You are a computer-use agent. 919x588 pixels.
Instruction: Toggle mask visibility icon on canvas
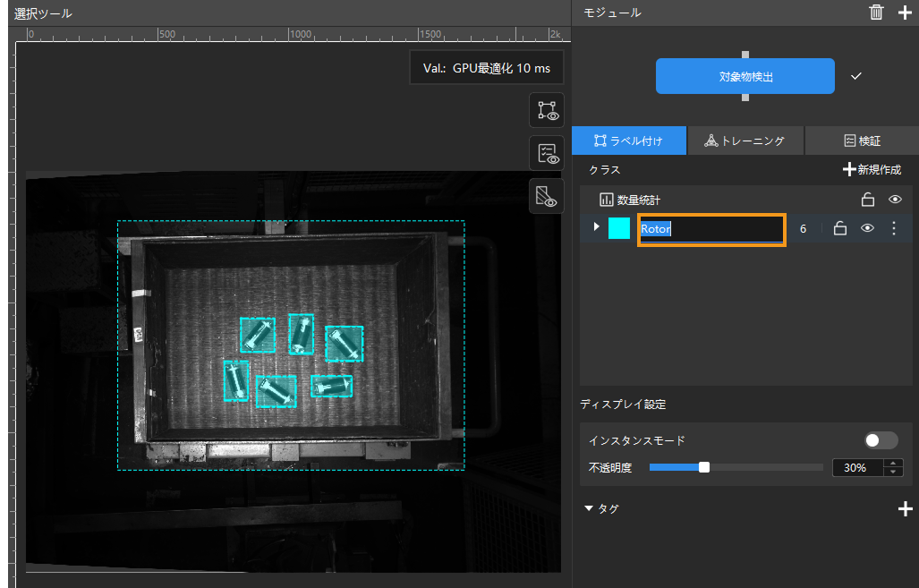[546, 196]
